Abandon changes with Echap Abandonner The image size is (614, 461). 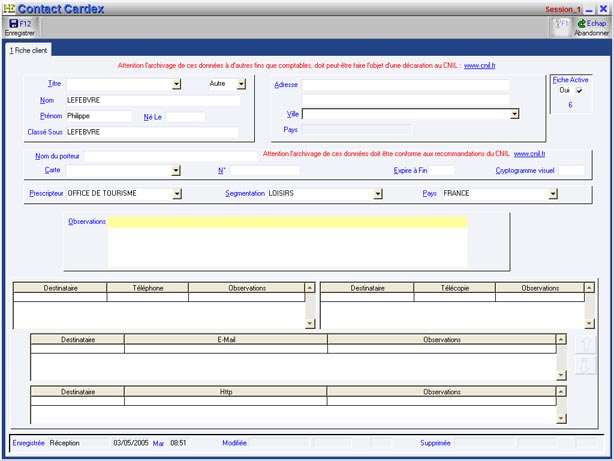[592, 28]
